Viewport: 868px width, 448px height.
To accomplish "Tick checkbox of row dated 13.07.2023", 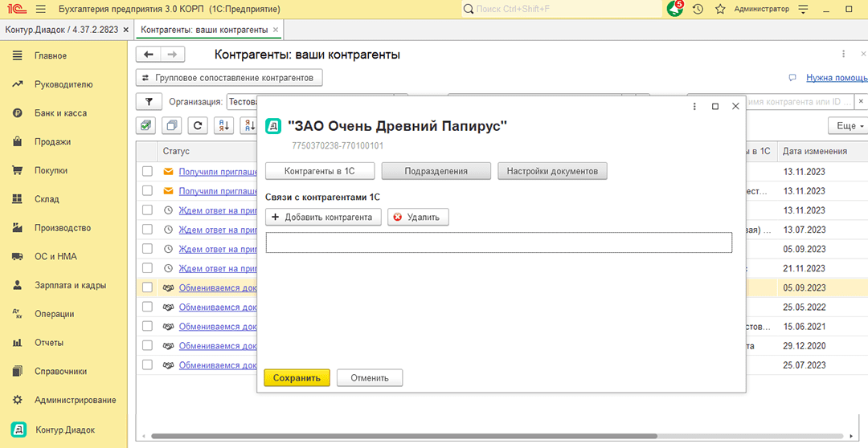I will click(147, 230).
